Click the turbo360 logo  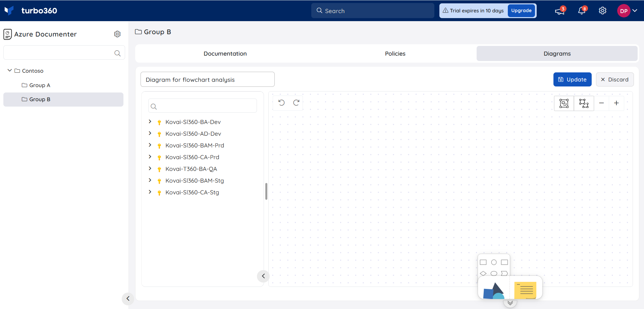click(x=31, y=11)
